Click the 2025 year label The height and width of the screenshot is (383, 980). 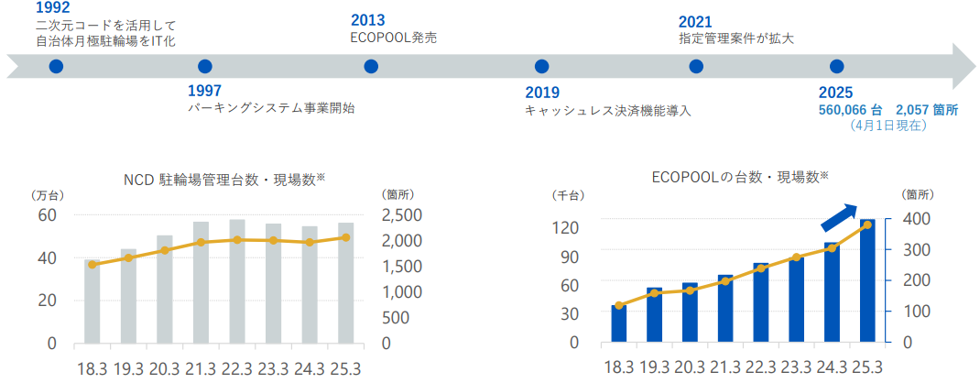click(835, 93)
